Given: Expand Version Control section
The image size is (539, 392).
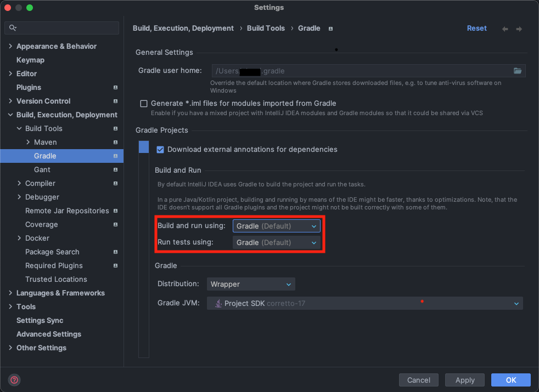Looking at the screenshot, I should coord(10,101).
